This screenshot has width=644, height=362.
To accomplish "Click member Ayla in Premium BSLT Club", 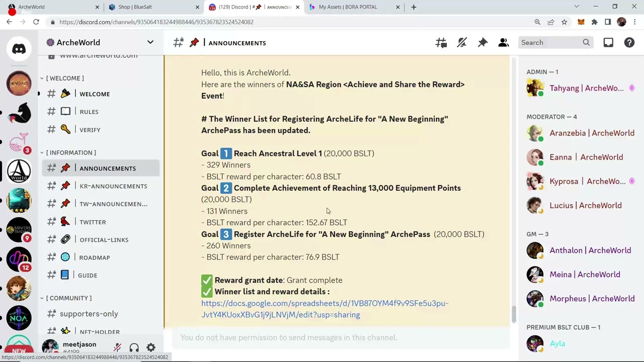I will [x=581, y=343].
